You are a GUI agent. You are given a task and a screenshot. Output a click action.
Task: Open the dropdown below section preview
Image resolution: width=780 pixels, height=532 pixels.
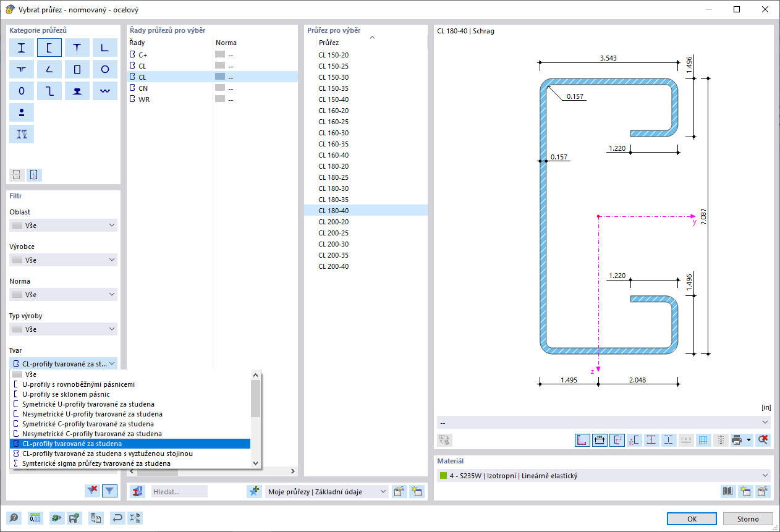604,422
